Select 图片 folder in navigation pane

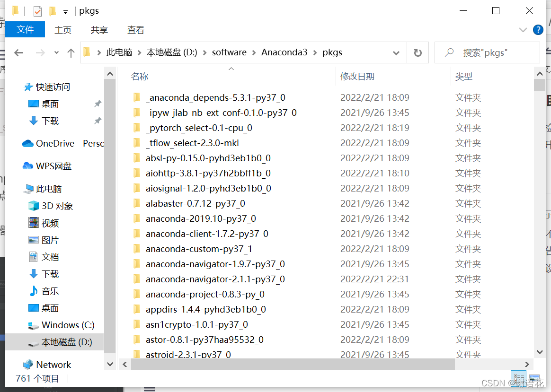coord(44,240)
